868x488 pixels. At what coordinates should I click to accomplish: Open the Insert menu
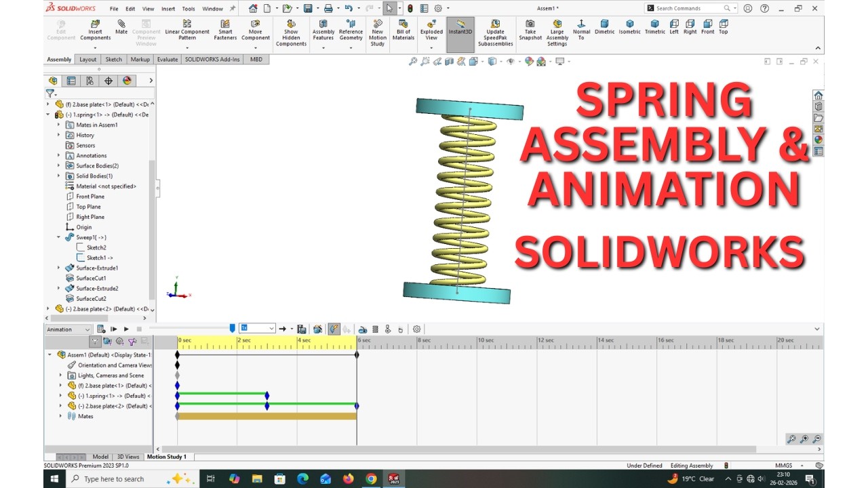pos(168,9)
